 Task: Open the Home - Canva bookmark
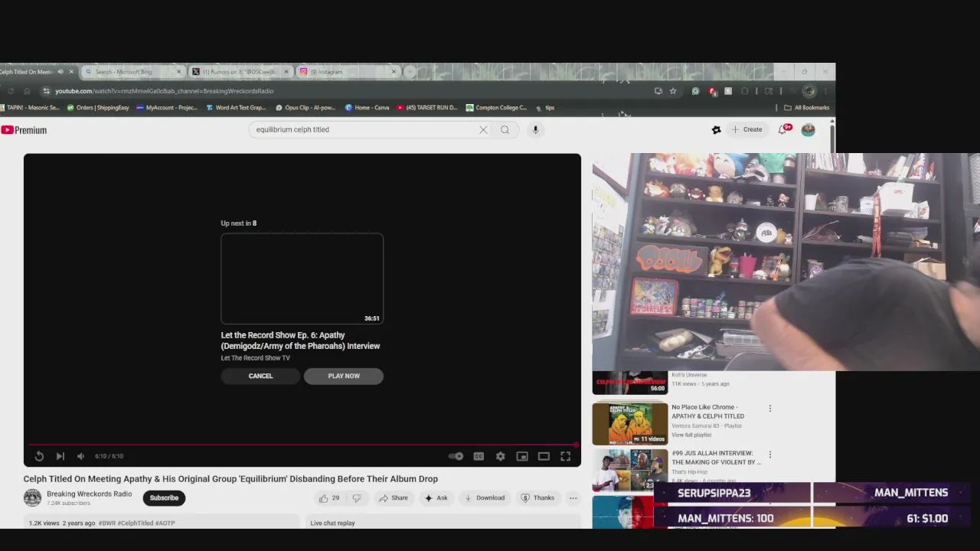367,108
